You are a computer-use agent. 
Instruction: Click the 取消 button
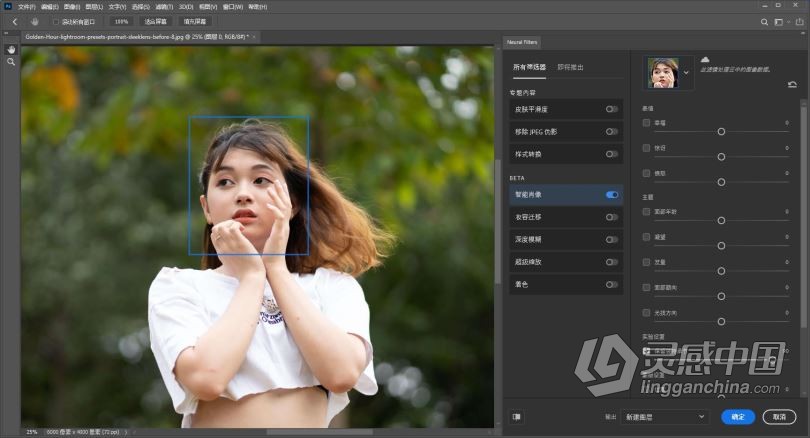point(780,416)
